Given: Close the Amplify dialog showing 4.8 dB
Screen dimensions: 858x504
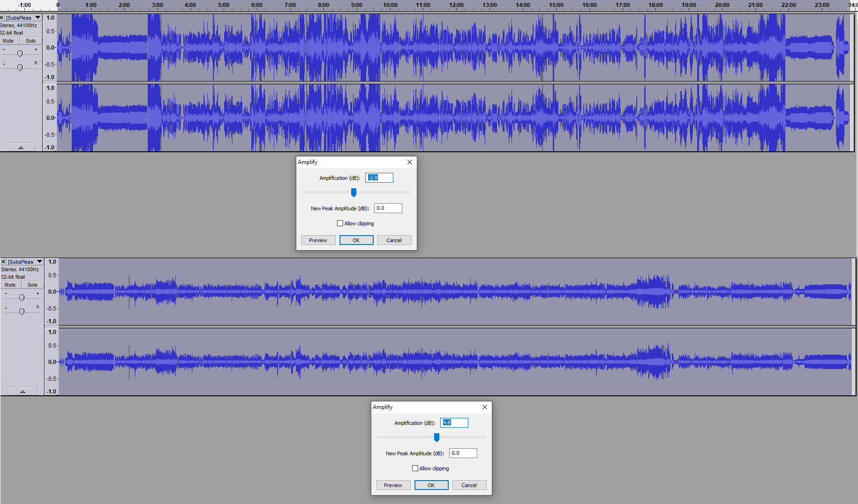Looking at the screenshot, I should tap(485, 407).
